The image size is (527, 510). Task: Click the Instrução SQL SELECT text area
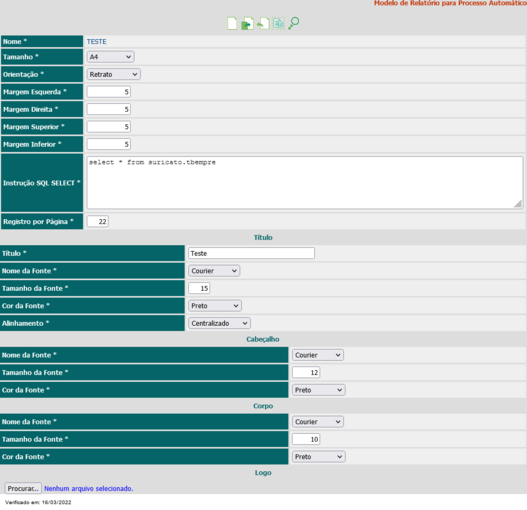[305, 183]
